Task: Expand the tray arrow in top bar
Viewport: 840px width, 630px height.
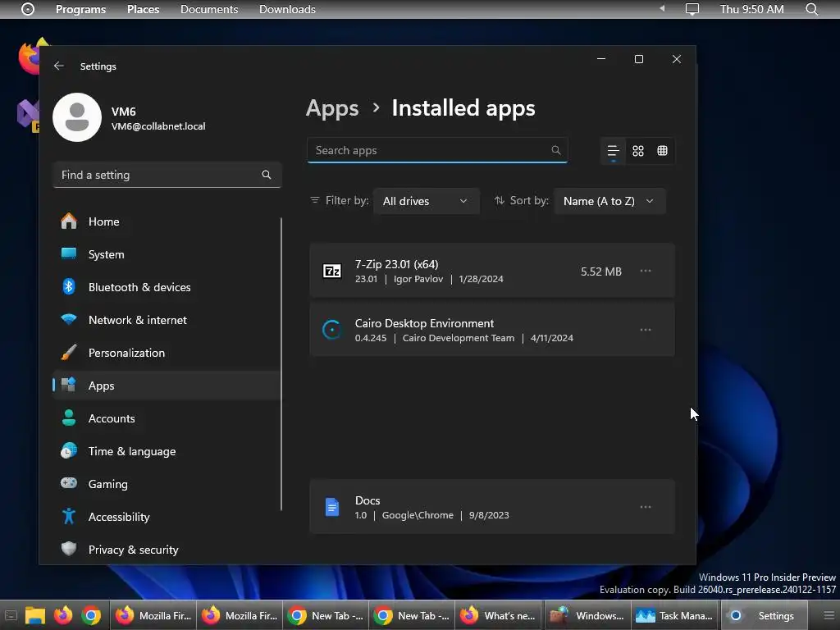Action: click(662, 8)
